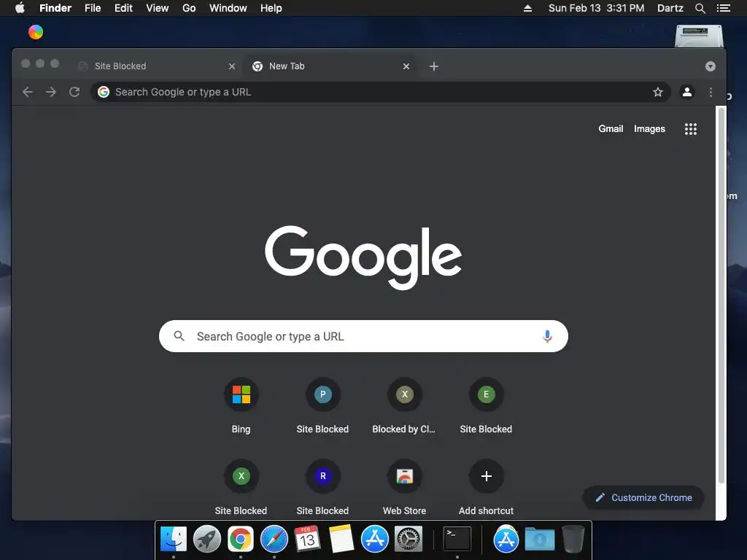Viewport: 747px width, 560px height.
Task: Click the Customize Chrome button
Action: tap(643, 497)
